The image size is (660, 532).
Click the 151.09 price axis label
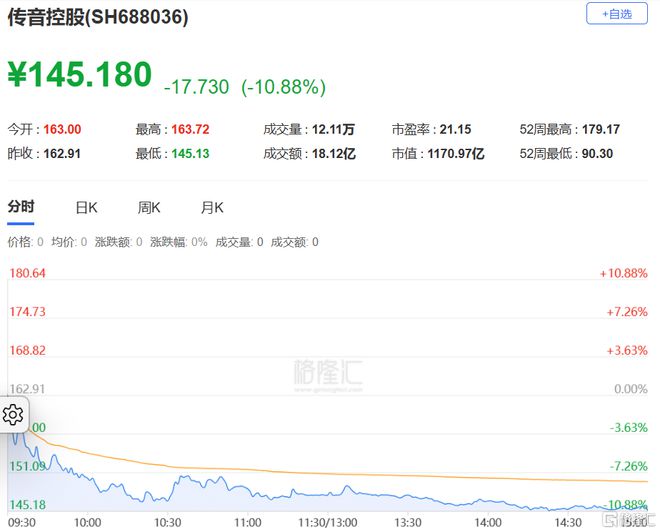[x=27, y=466]
